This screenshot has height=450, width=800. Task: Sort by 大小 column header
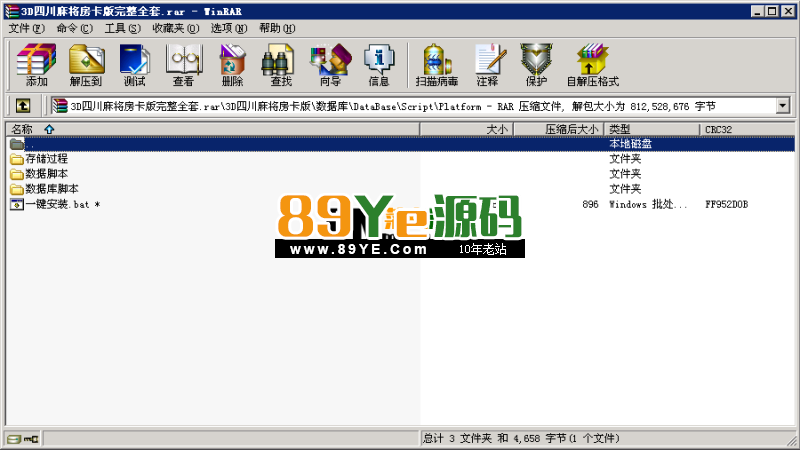click(x=466, y=130)
